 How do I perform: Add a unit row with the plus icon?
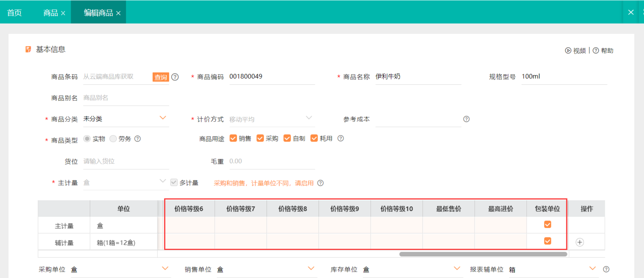point(579,242)
